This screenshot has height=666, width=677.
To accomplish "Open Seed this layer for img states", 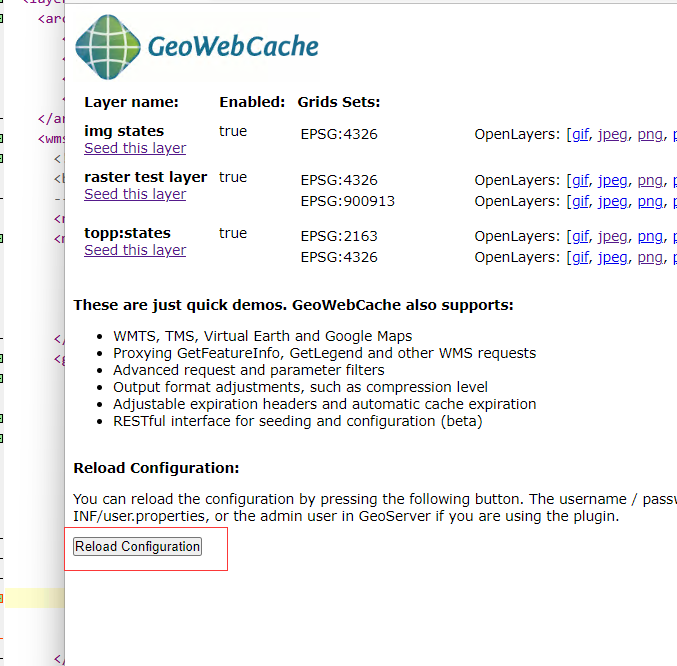I will click(135, 148).
